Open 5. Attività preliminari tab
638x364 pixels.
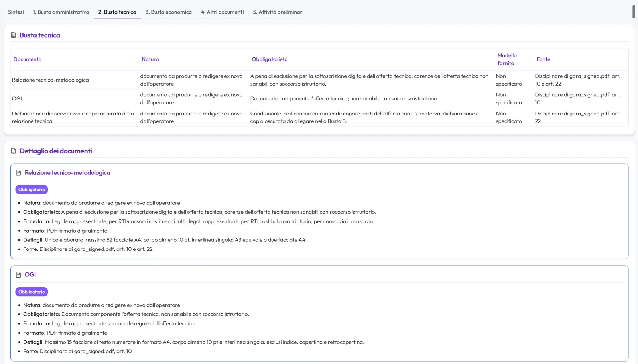(x=278, y=12)
